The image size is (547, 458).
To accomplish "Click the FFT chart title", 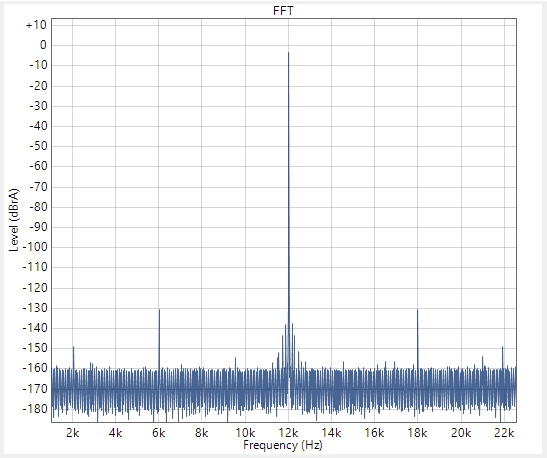I will pos(283,11).
